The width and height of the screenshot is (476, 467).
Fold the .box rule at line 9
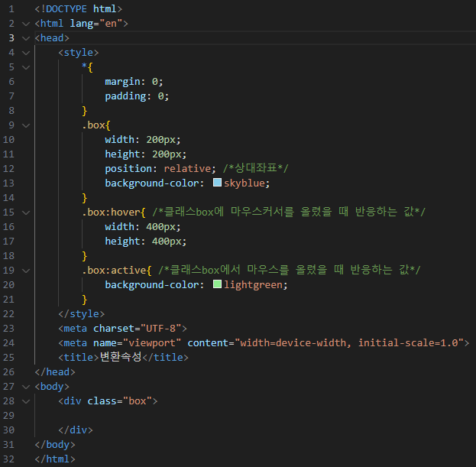click(x=26, y=125)
